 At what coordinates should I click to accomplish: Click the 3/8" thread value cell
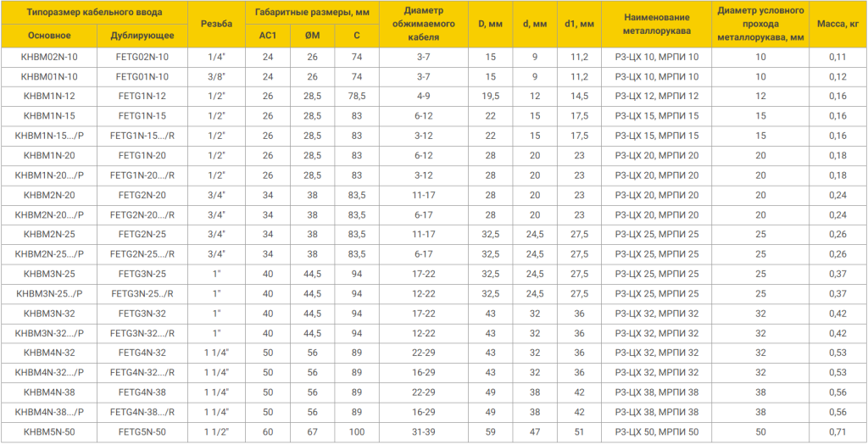coord(216,76)
